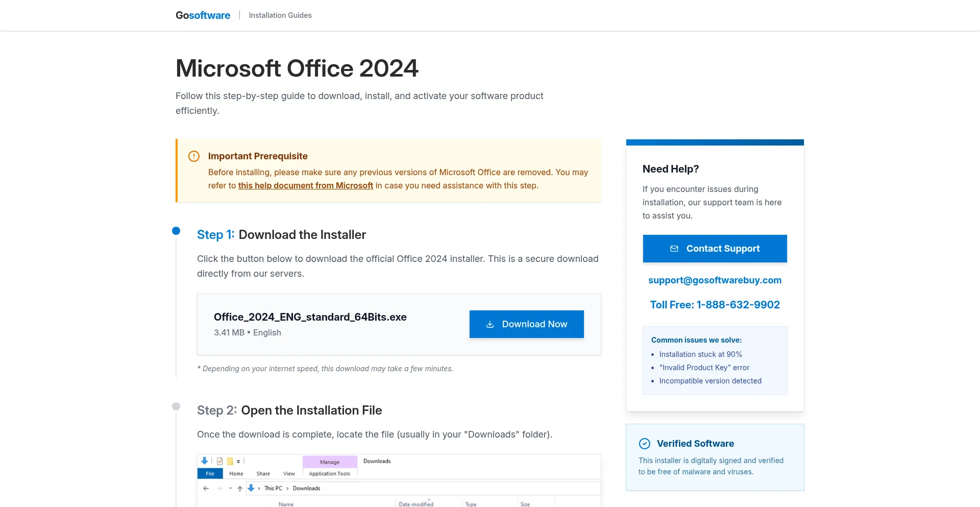Click the support@gosoftwarebuy.com email link
Viewport: 980px width, 507px height.
pyautogui.click(x=715, y=280)
